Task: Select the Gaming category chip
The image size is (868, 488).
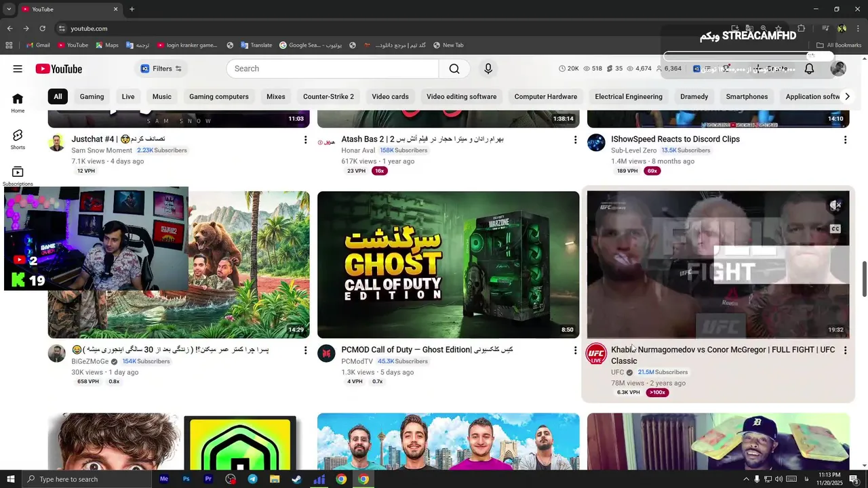Action: 92,96
